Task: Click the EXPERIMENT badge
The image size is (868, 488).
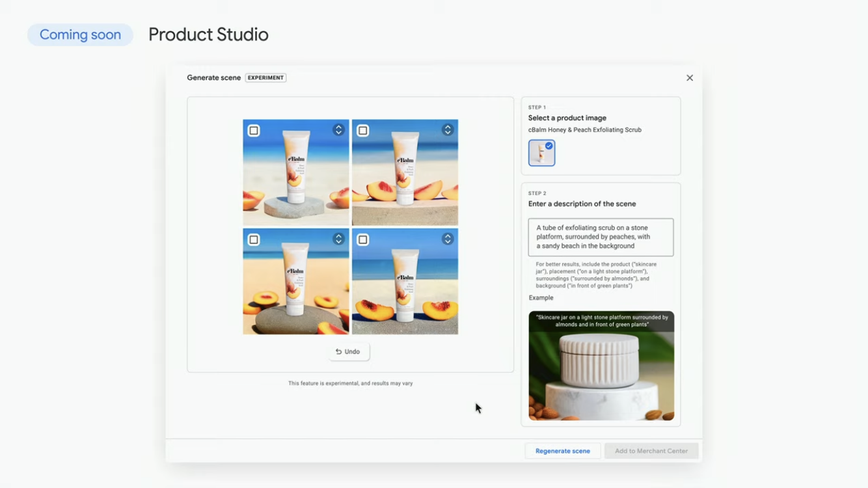Action: (x=265, y=77)
